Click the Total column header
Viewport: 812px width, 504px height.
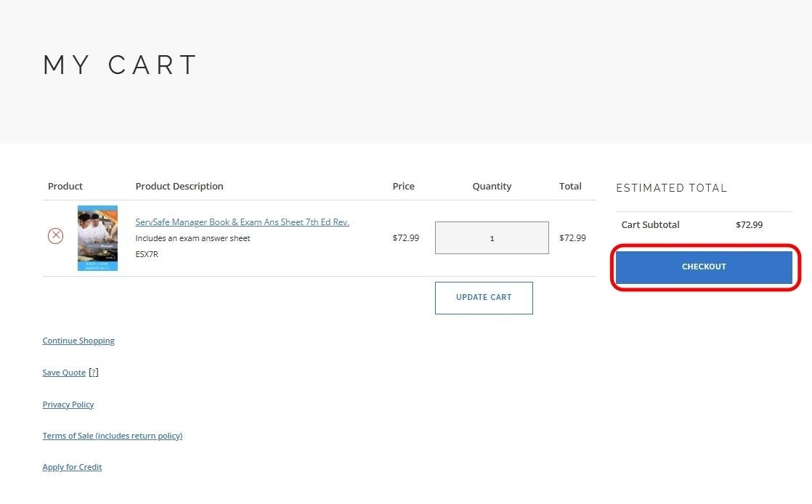[x=570, y=187]
